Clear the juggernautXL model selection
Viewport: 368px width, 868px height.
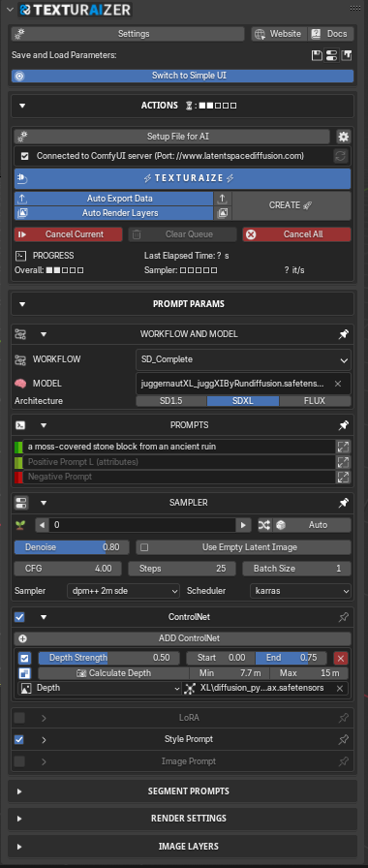tap(338, 384)
